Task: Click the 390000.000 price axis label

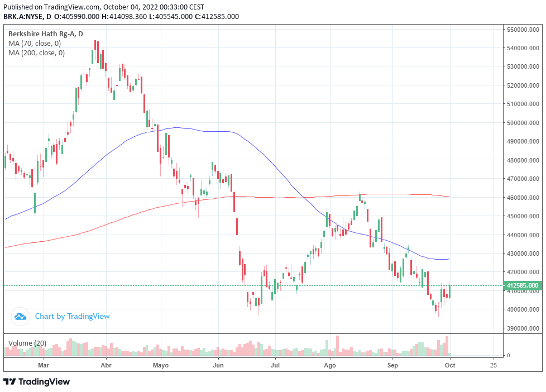Action: coord(523,328)
